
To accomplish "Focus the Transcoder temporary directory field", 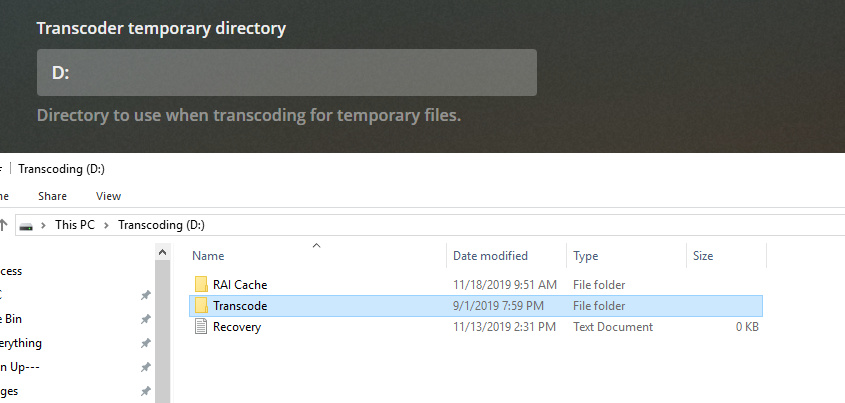I will tap(287, 73).
